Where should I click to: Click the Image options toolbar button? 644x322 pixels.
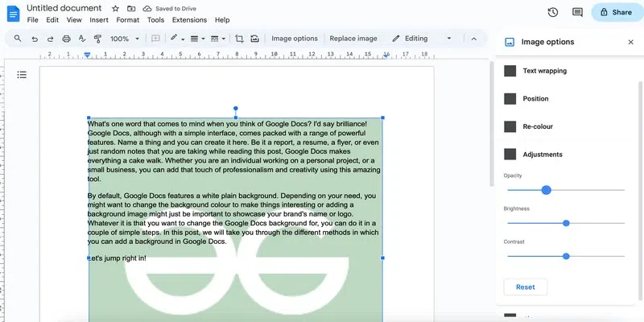coord(295,39)
